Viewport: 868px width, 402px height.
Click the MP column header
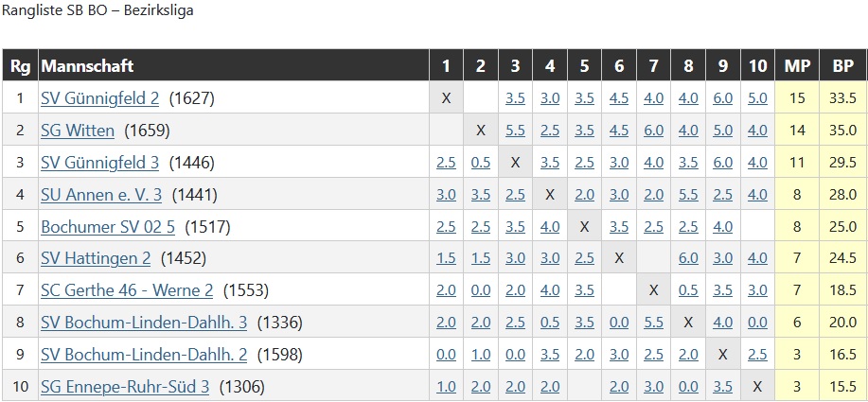(x=797, y=66)
